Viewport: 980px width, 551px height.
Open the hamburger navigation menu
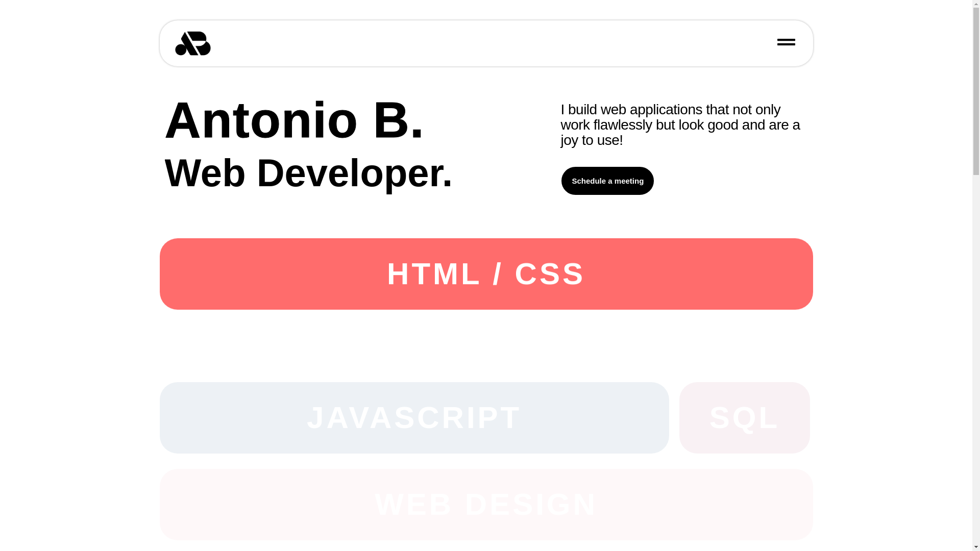[786, 42]
